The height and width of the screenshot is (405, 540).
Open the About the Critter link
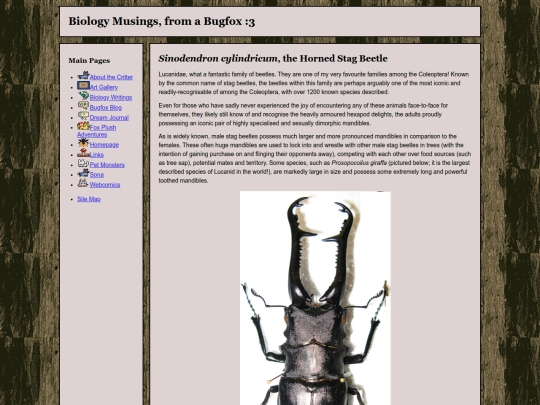111,77
